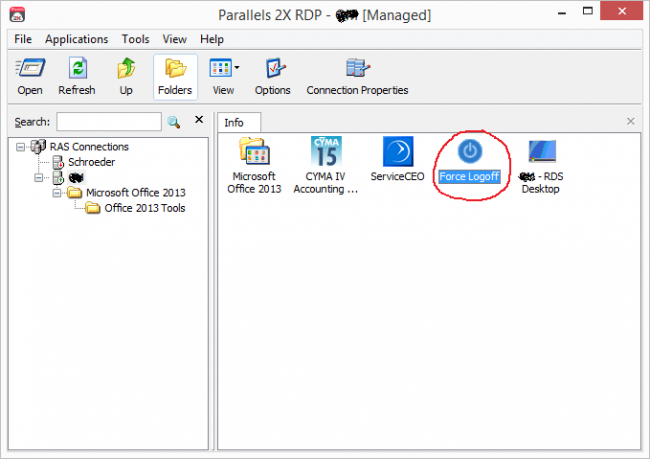650x459 pixels.
Task: Open the Options toolbar icon
Action: [272, 77]
